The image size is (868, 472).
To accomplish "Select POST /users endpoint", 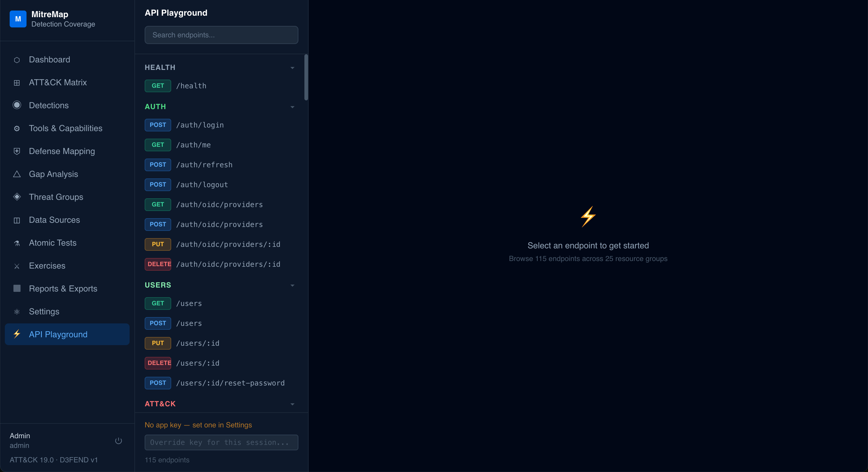I will click(x=222, y=323).
